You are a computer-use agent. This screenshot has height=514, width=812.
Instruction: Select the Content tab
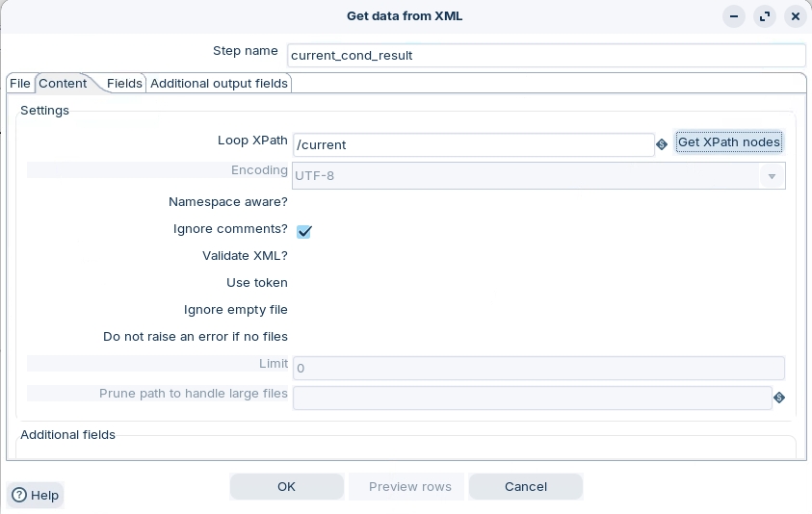pos(63,84)
